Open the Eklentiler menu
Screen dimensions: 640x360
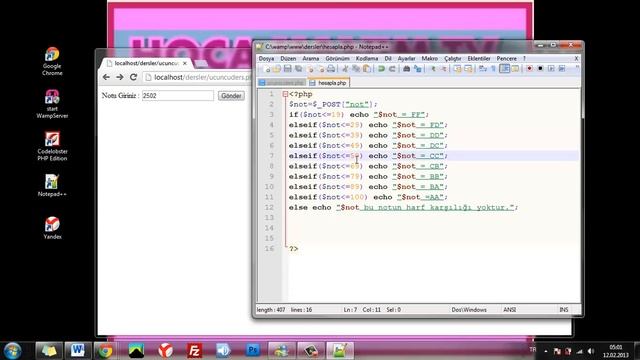tap(479, 59)
